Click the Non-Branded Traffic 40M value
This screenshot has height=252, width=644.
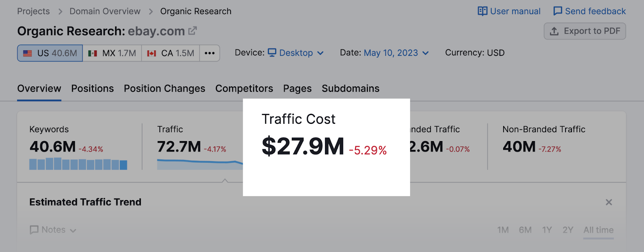pyautogui.click(x=519, y=147)
